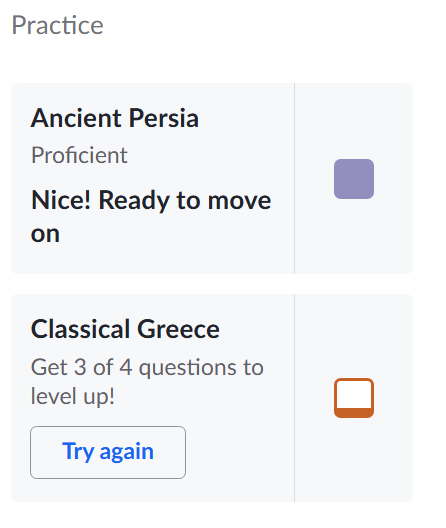Click the Proficient status label
Viewport: 446px width, 528px height.
(79, 155)
